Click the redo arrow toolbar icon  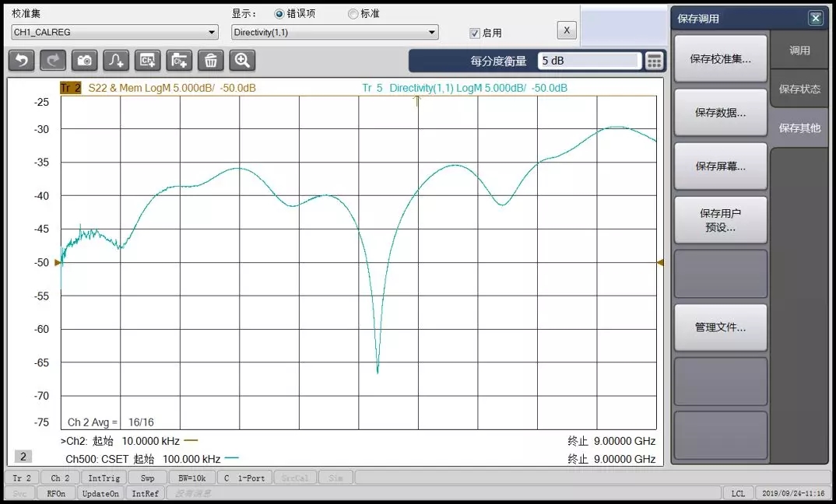point(53,61)
